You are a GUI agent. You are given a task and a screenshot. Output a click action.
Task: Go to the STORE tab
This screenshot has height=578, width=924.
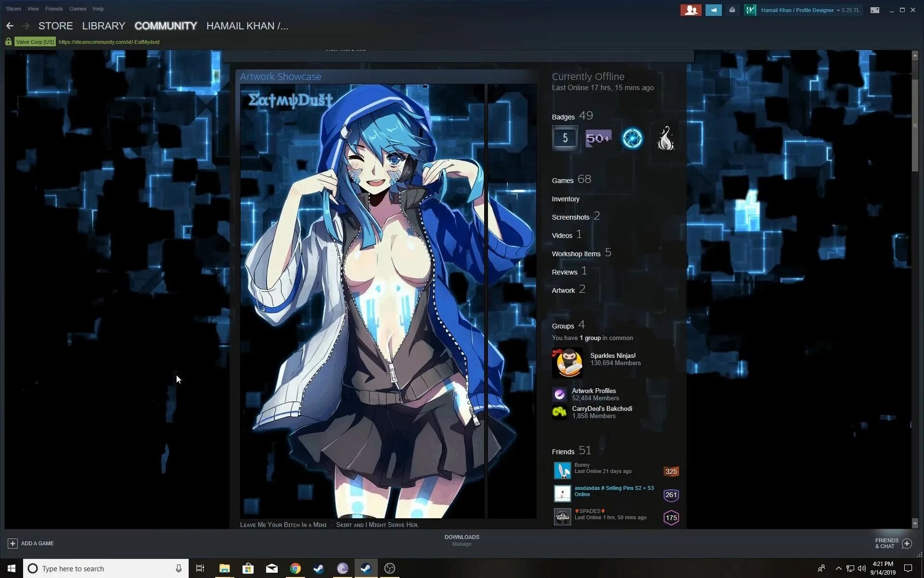pyautogui.click(x=56, y=26)
